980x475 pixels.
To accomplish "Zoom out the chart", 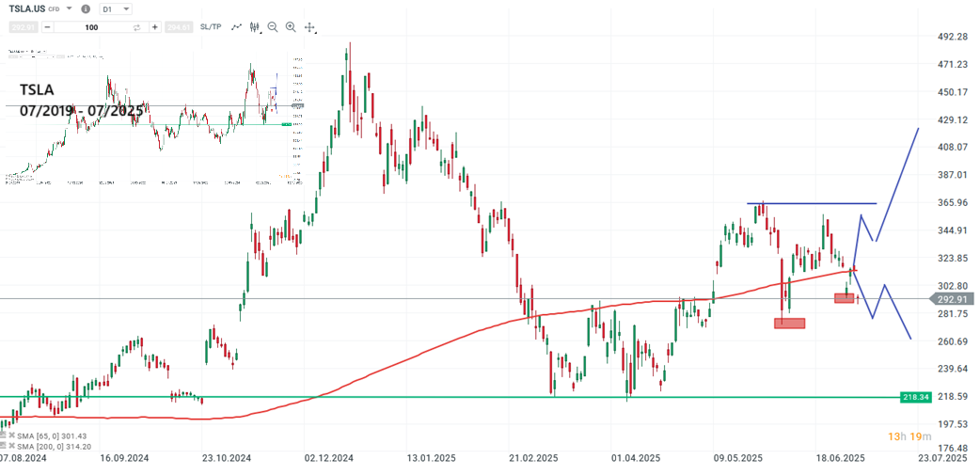I will [273, 27].
